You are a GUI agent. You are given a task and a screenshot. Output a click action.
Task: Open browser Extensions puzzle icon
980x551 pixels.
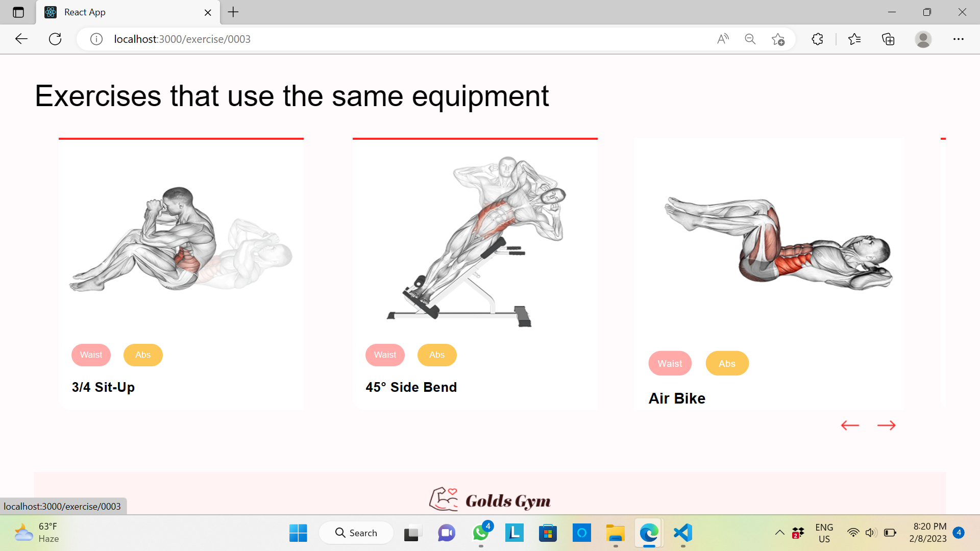817,39
